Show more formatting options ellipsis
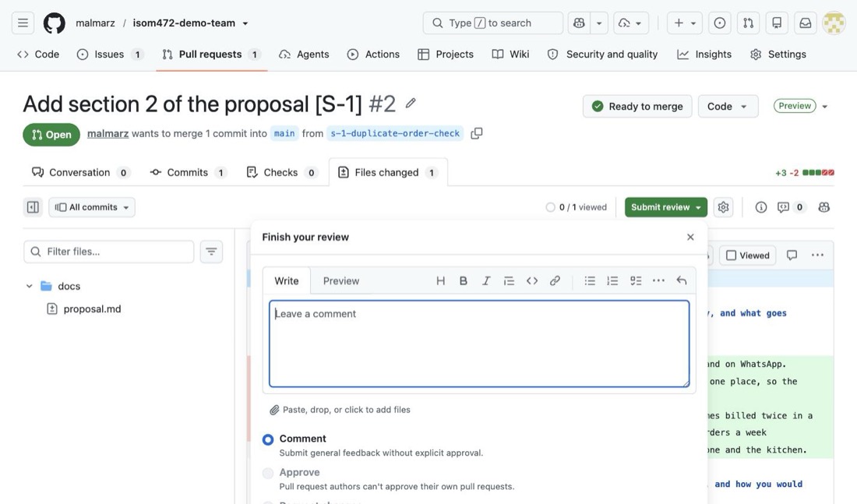Viewport: 857px width, 504px height. click(658, 281)
